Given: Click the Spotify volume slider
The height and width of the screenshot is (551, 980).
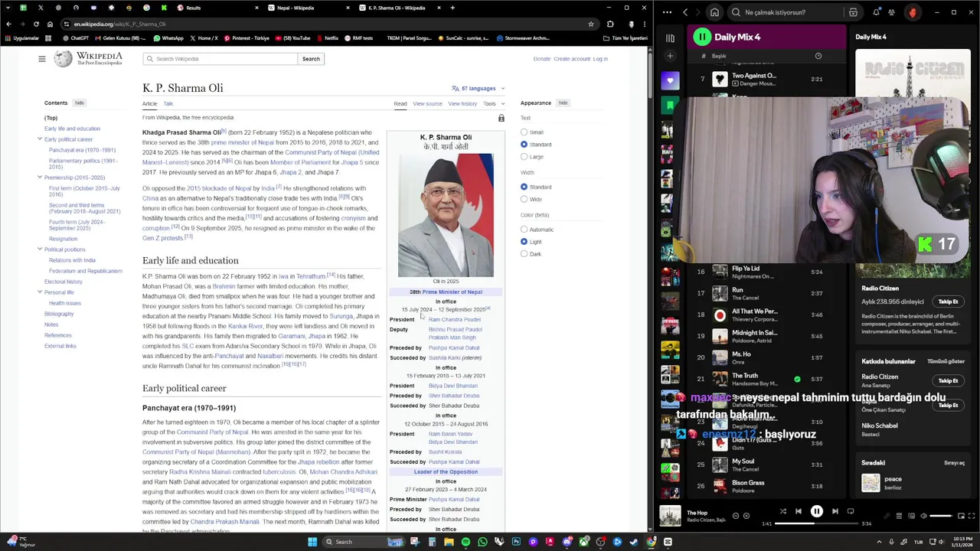Looking at the screenshot, I should pyautogui.click(x=940, y=516).
